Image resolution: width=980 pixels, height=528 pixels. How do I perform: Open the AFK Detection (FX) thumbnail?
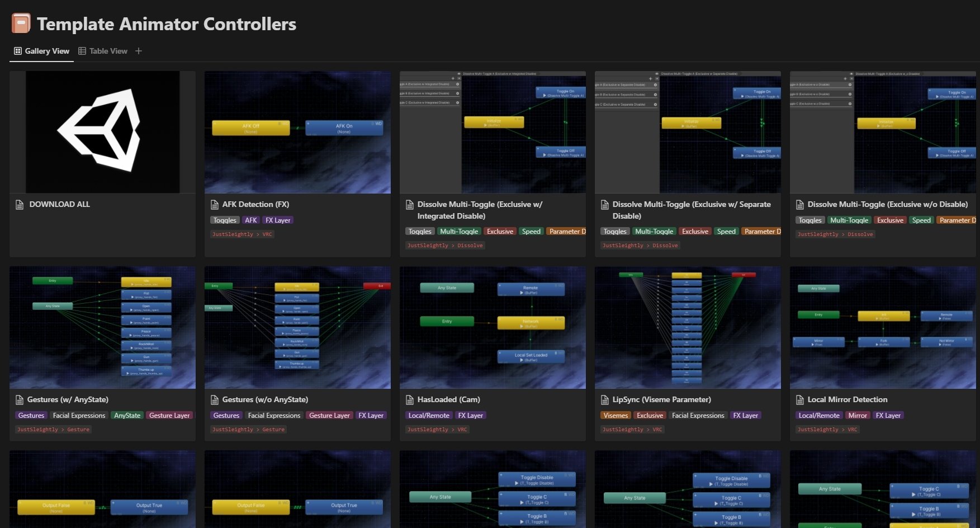pyautogui.click(x=297, y=132)
